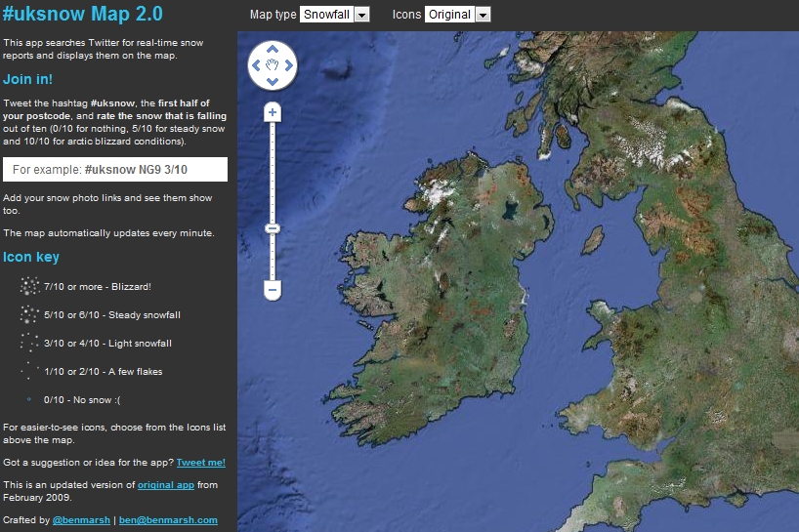
Task: Open the Tweet me! link
Action: coord(201,463)
